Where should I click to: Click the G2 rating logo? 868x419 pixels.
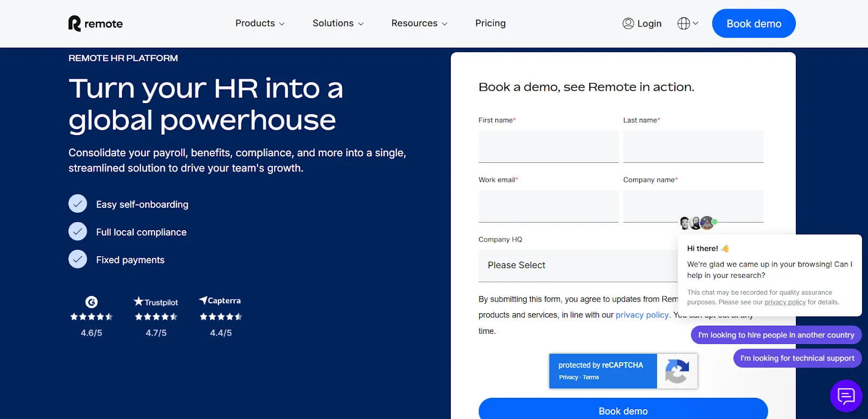[92, 302]
